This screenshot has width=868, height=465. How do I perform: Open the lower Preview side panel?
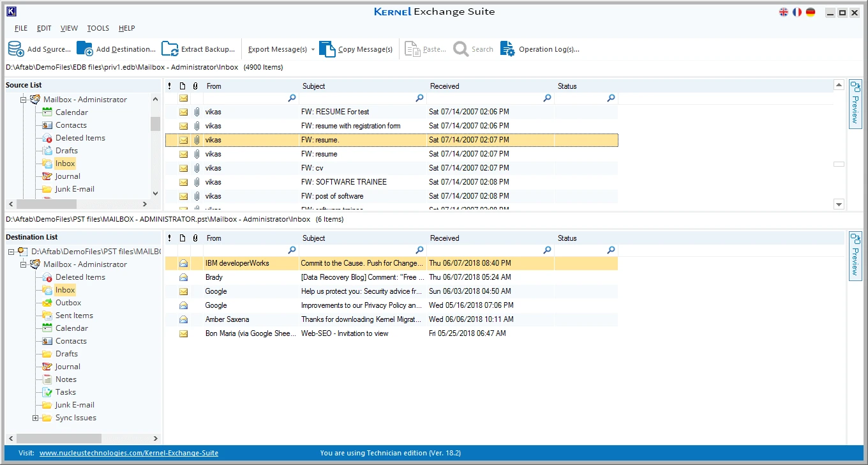855,255
